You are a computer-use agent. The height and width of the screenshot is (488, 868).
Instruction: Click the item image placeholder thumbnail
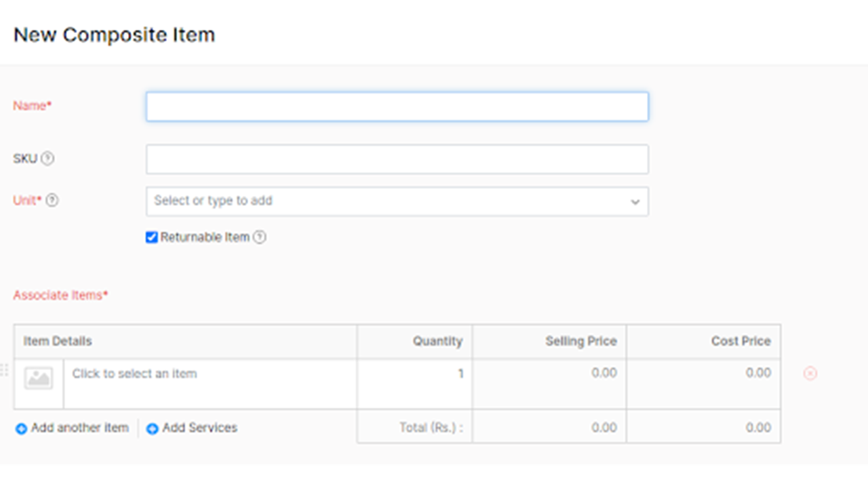click(39, 378)
